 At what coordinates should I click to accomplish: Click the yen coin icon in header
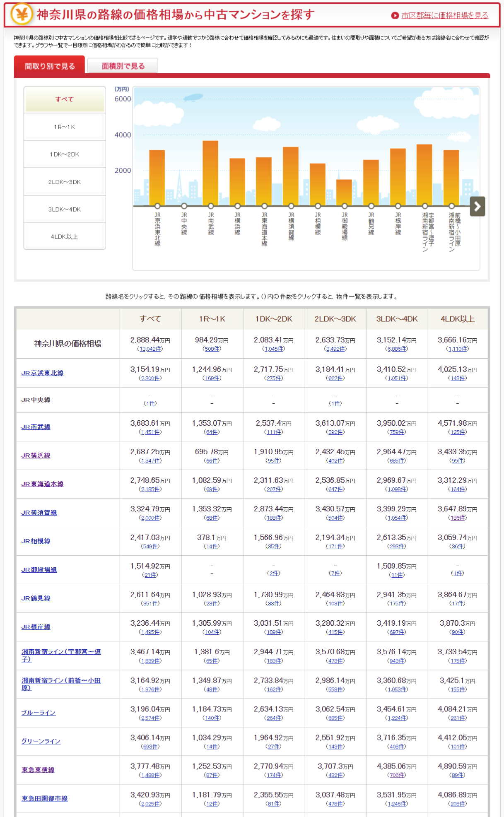tap(22, 14)
